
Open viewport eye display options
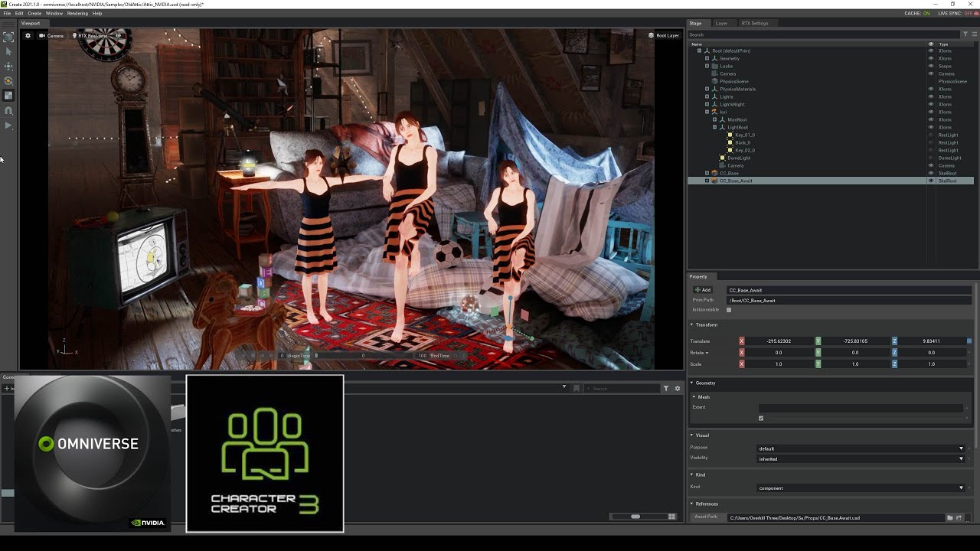[118, 35]
